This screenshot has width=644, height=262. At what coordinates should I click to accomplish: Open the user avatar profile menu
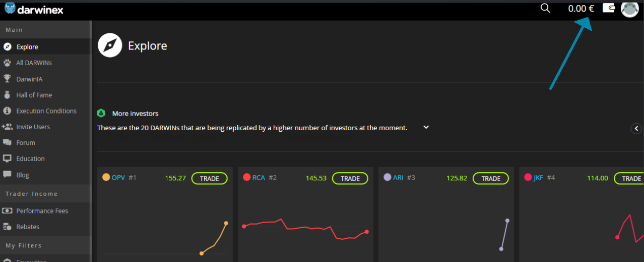[630, 9]
